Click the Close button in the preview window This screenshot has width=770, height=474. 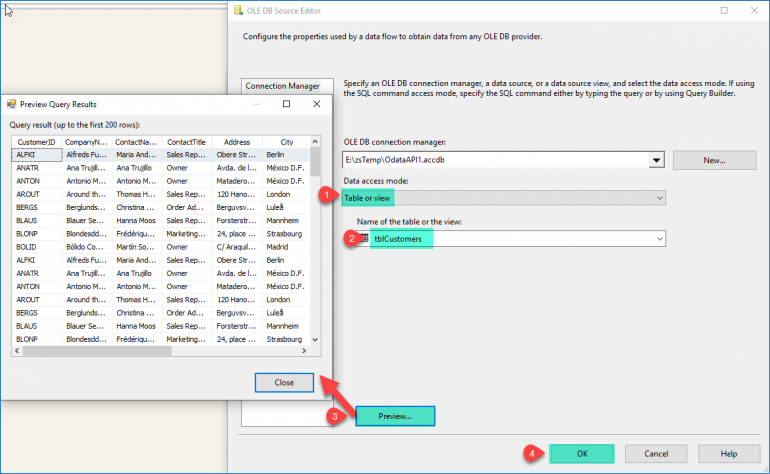pos(284,382)
